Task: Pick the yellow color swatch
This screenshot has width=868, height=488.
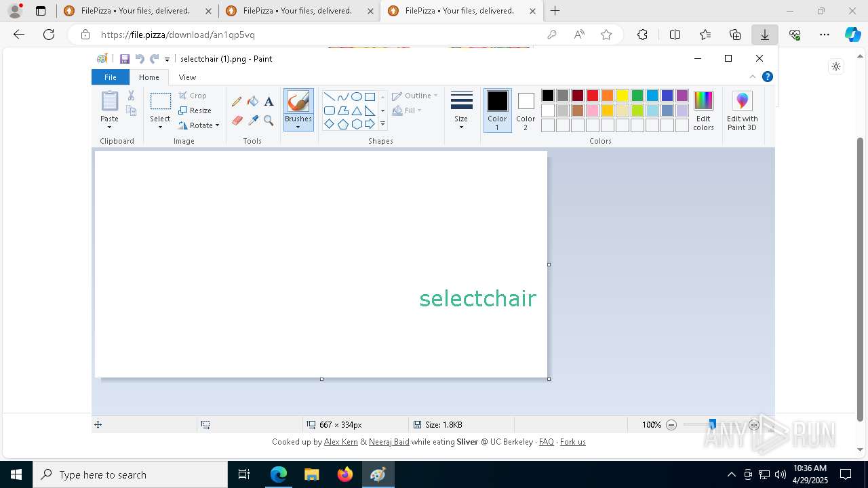Action: (x=623, y=96)
